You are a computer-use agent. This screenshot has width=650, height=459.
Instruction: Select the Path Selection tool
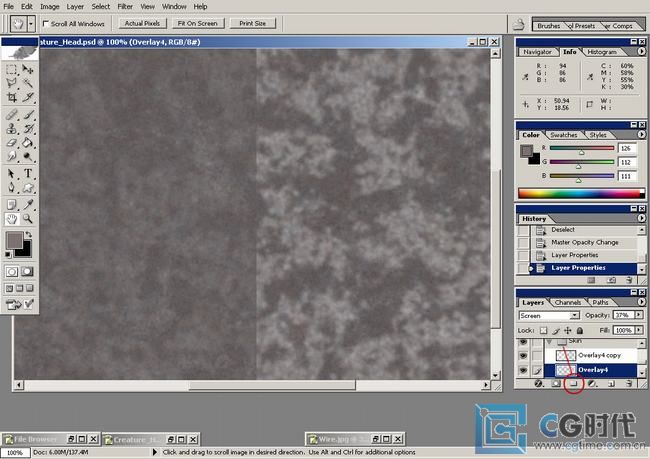click(x=11, y=173)
